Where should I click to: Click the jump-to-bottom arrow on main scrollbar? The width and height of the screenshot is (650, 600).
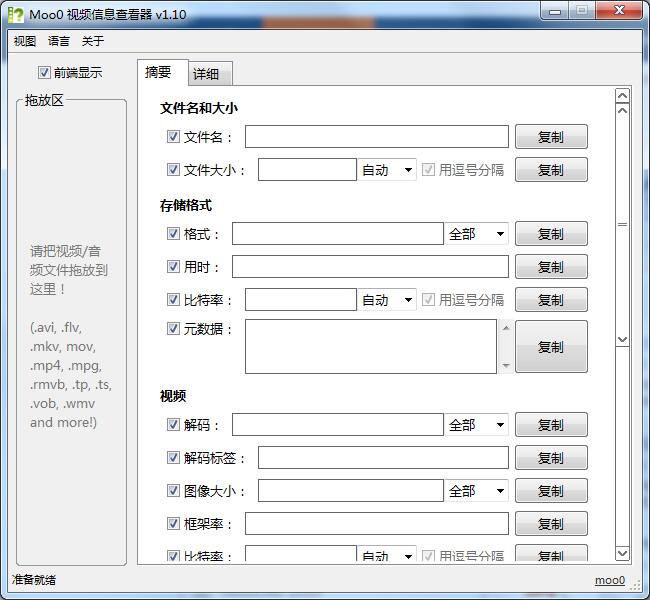pos(622,553)
